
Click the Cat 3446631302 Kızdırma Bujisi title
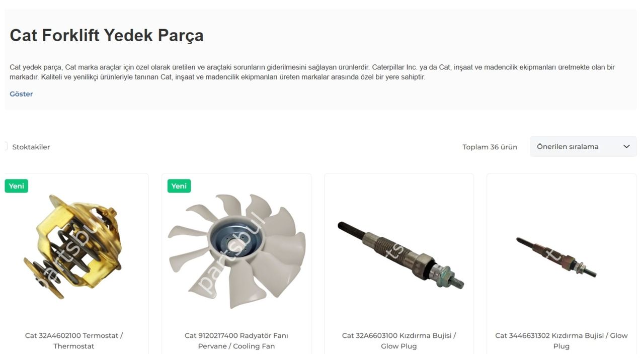(x=561, y=341)
